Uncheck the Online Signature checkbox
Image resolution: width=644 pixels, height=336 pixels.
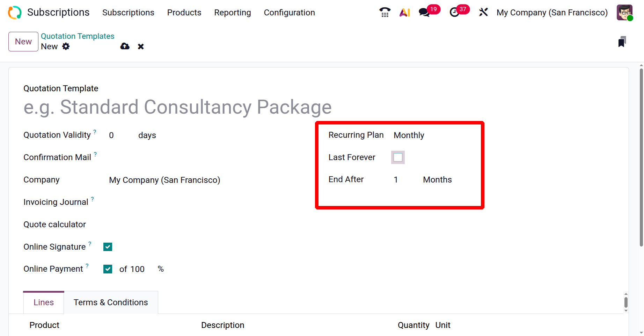[x=108, y=247]
